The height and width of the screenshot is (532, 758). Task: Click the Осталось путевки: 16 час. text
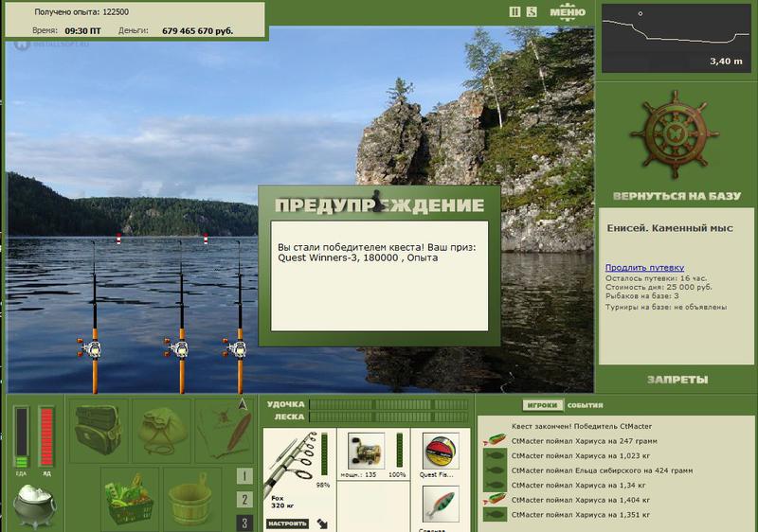pyautogui.click(x=656, y=278)
